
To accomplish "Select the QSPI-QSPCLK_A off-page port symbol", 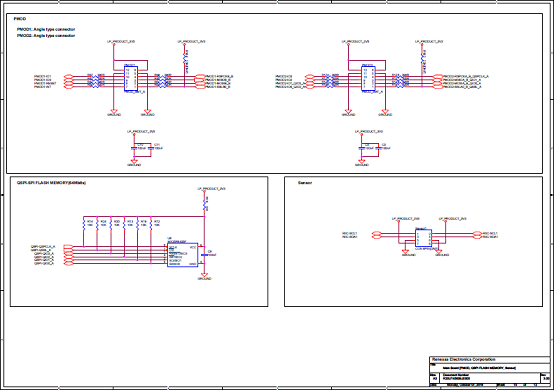I will pyautogui.click(x=68, y=247).
